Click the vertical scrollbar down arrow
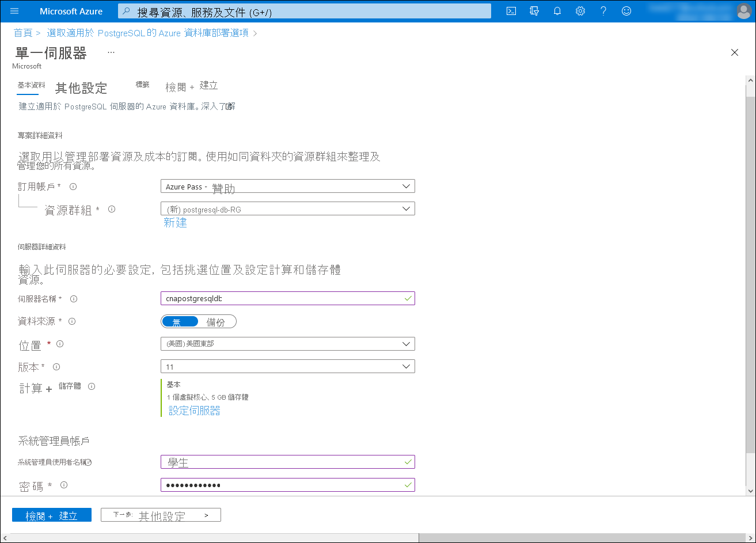 point(750,491)
